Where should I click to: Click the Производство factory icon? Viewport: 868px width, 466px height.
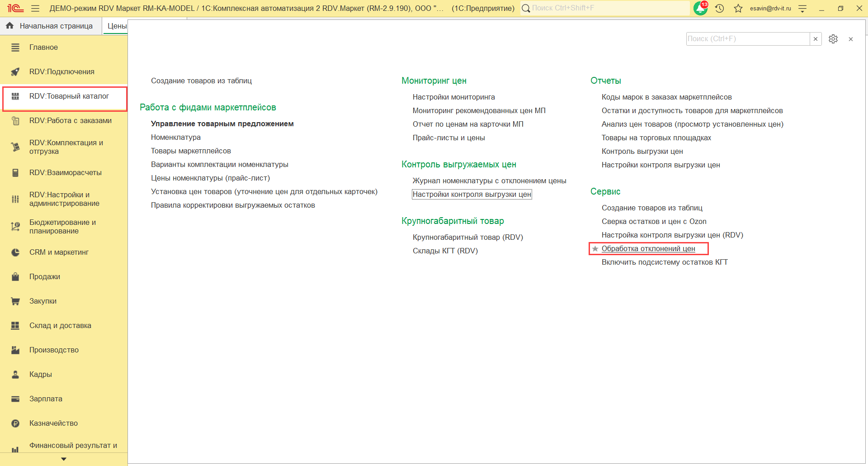15,350
